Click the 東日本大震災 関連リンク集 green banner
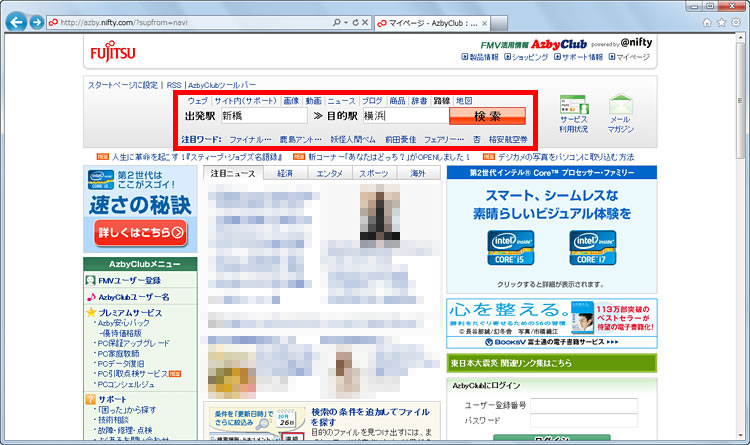 551,363
